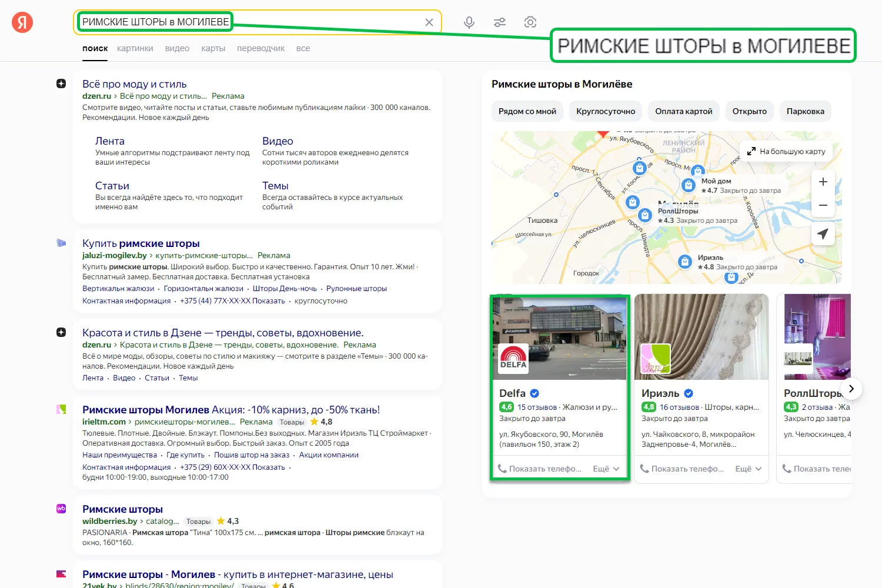Click the Yandex logo icon

(22, 22)
